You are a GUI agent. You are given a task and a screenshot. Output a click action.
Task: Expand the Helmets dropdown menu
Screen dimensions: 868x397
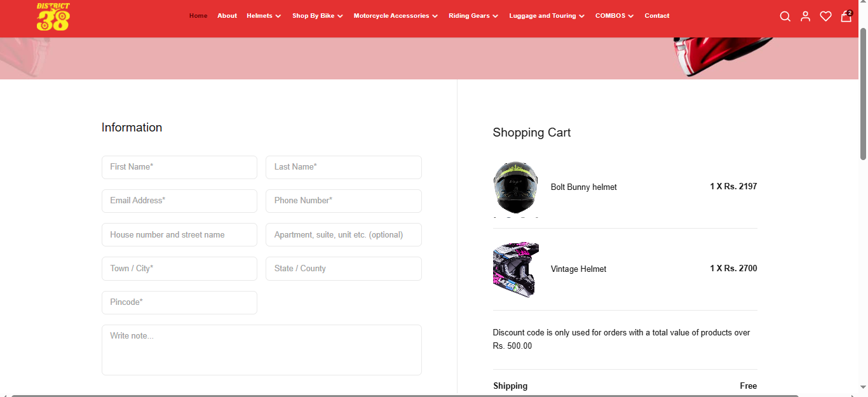point(264,16)
